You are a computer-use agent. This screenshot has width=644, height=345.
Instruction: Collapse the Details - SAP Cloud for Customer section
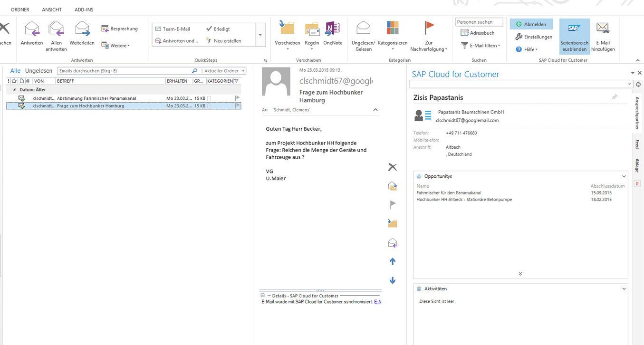tap(262, 296)
